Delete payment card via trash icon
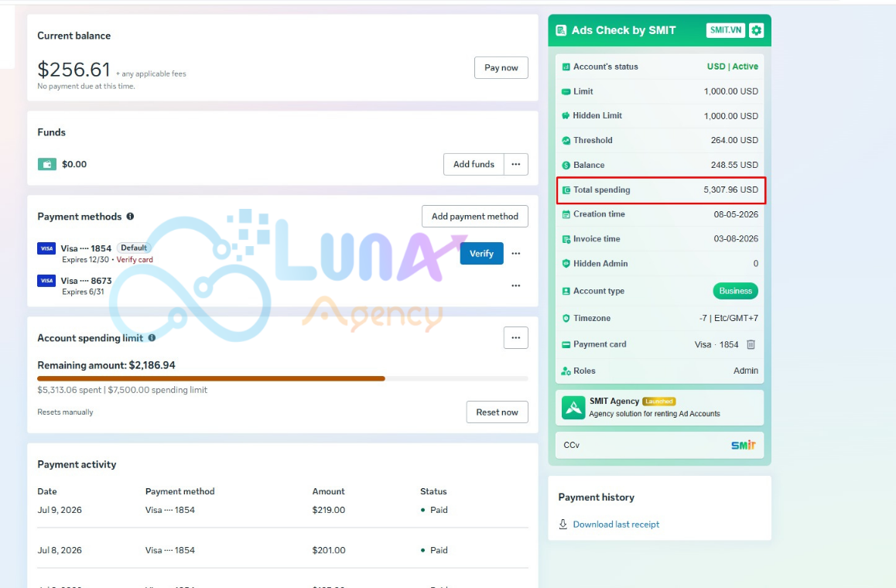 pyautogui.click(x=751, y=344)
